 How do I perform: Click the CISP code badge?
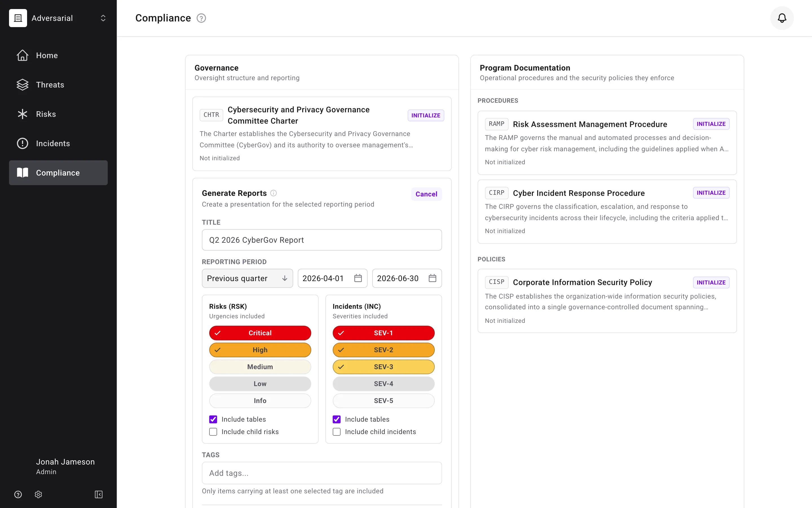coord(497,282)
